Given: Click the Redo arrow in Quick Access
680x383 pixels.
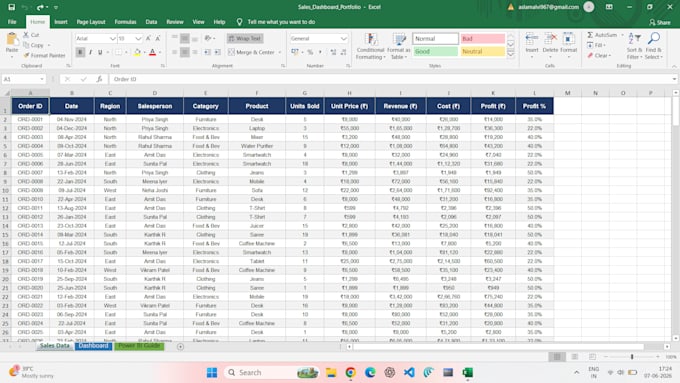Looking at the screenshot, I should click(x=40, y=7).
